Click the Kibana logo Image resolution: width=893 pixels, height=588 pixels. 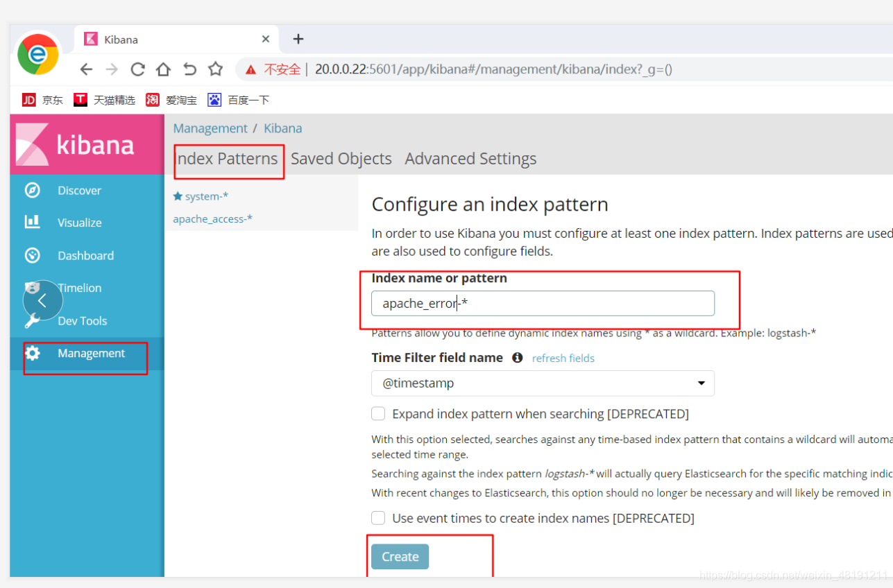point(75,145)
